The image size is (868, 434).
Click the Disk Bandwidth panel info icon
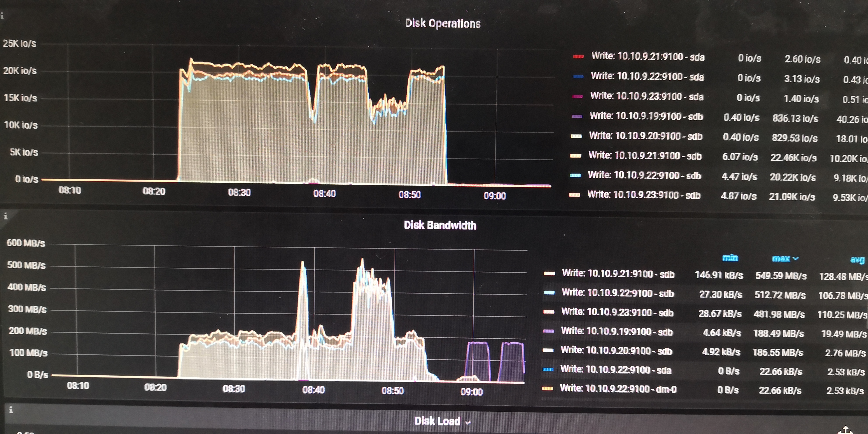tap(5, 216)
